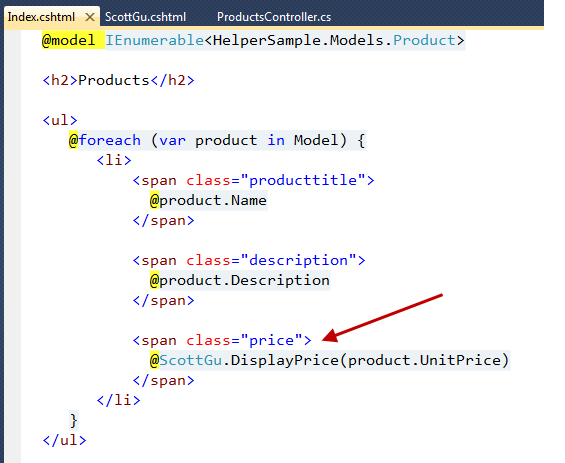Close the Index.cshtml tab
This screenshot has width=565, height=463.
[x=90, y=17]
